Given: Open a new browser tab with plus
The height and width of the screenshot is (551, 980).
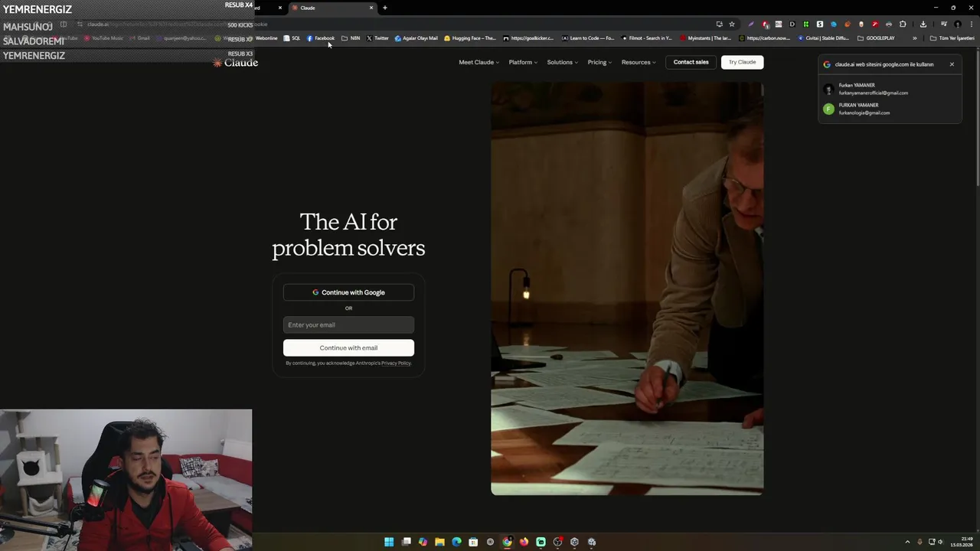Looking at the screenshot, I should point(385,8).
